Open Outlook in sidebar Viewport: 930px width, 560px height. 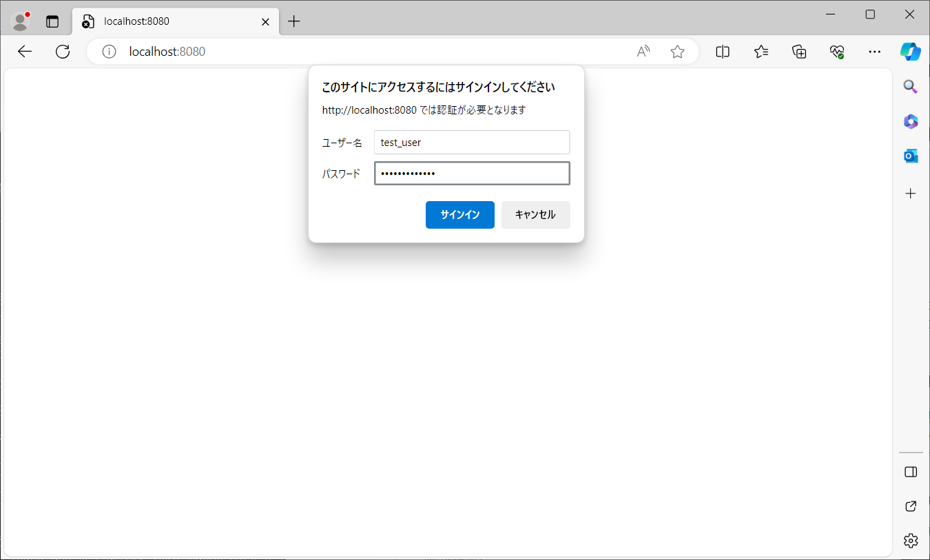[x=911, y=156]
